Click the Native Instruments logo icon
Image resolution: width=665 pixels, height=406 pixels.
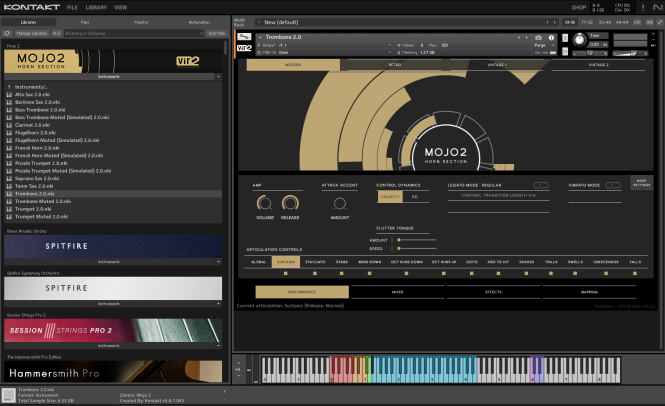pos(657,7)
